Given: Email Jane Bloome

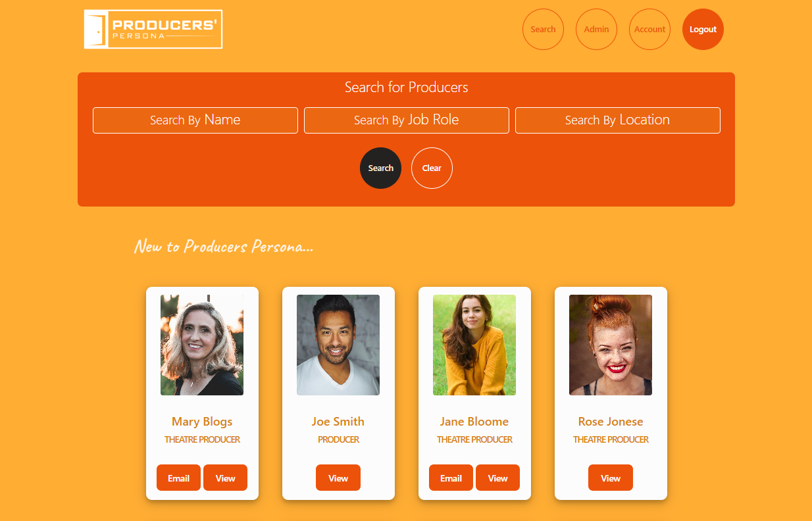Looking at the screenshot, I should (x=451, y=478).
